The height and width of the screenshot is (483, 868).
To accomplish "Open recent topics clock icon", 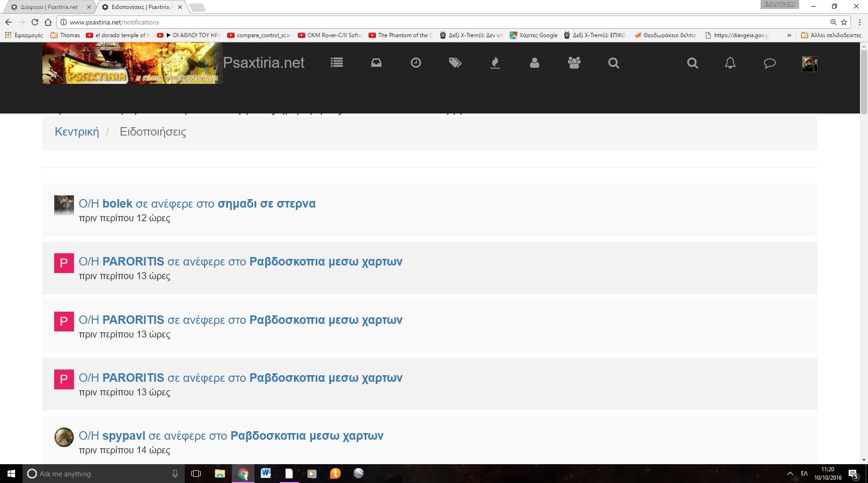I will tap(416, 63).
